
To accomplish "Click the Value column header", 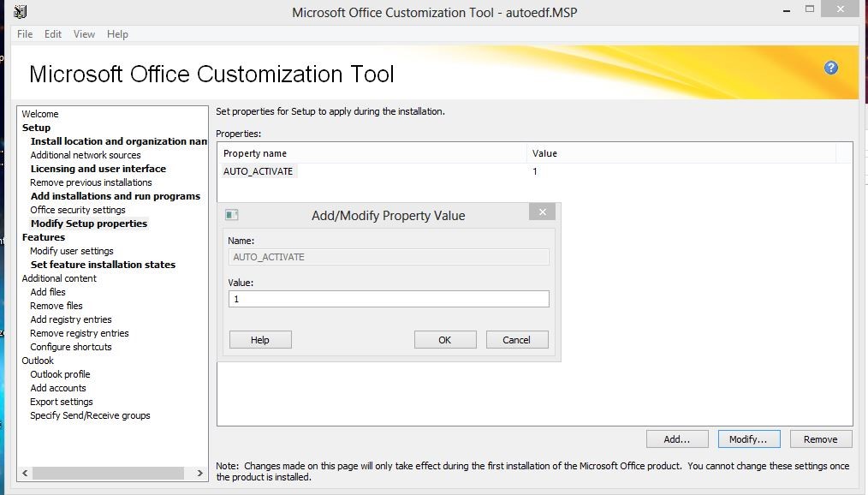I will pyautogui.click(x=681, y=153).
